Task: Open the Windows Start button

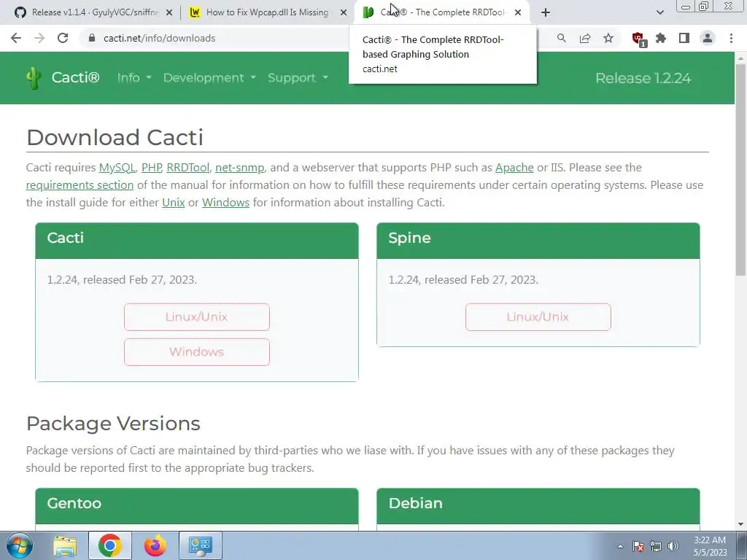Action: (x=19, y=545)
